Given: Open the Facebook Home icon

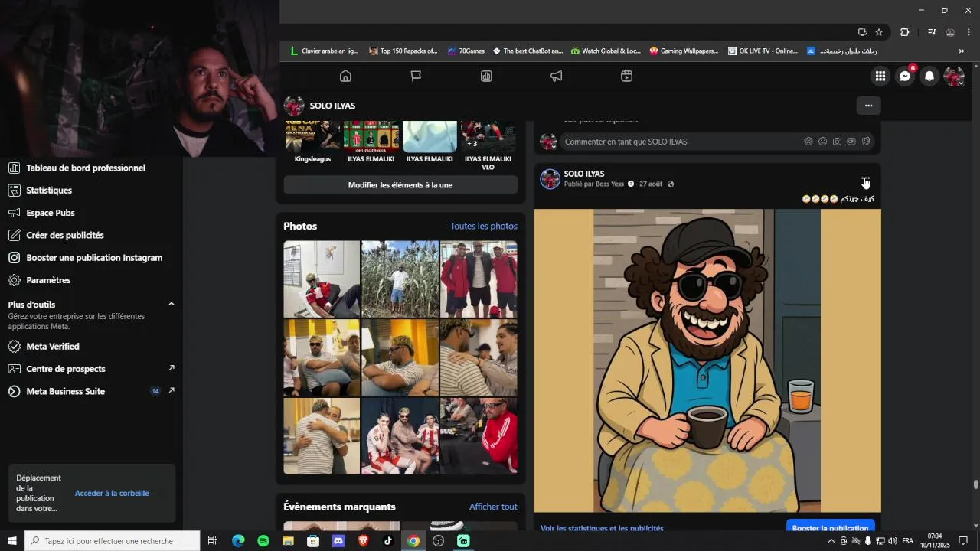Looking at the screenshot, I should click(x=345, y=76).
